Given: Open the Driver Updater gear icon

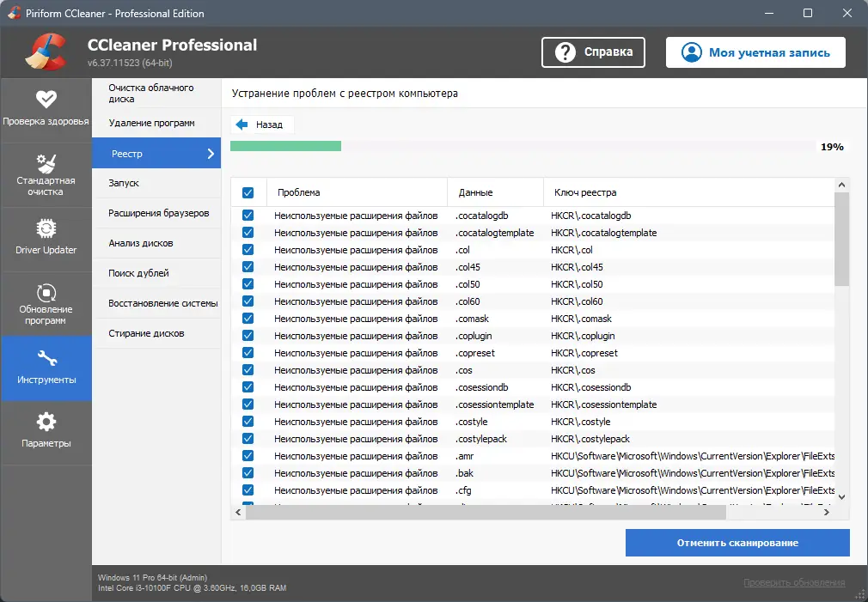Looking at the screenshot, I should tap(46, 228).
